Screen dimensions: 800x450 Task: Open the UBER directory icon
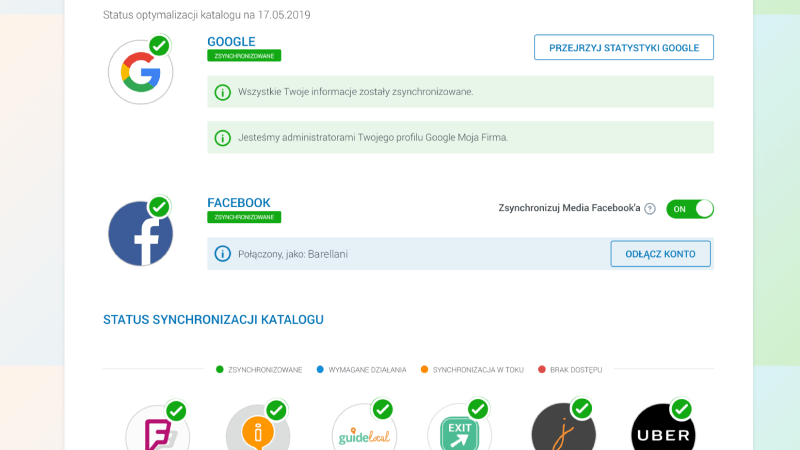pyautogui.click(x=663, y=428)
